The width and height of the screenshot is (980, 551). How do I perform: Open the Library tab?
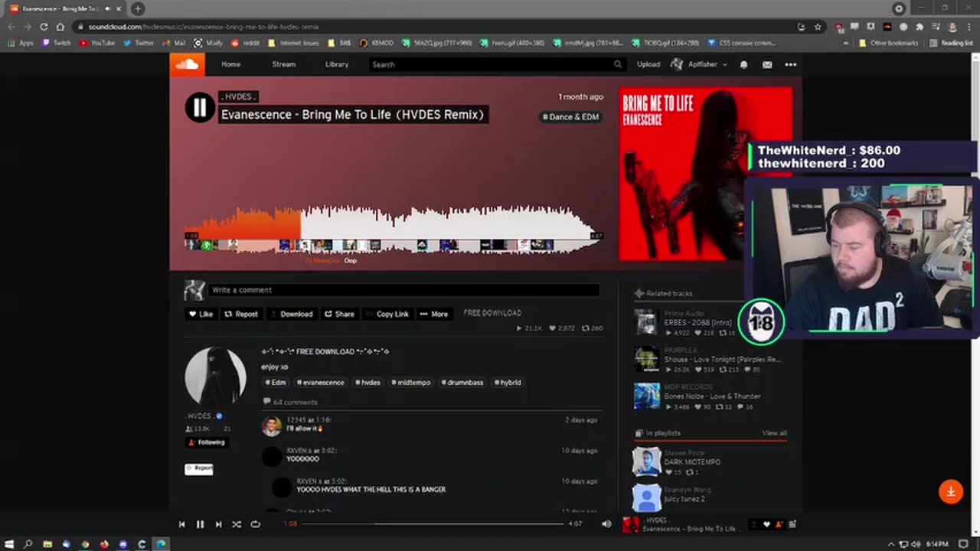[337, 64]
